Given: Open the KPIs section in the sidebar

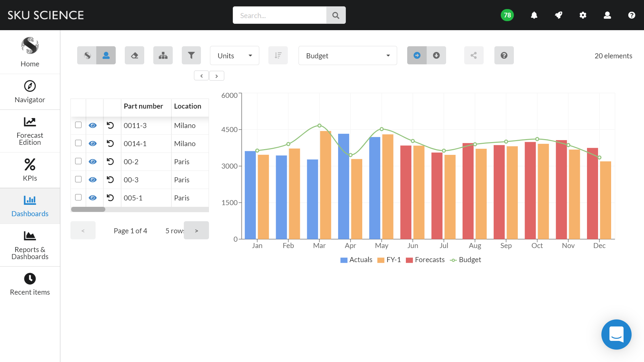Looking at the screenshot, I should [x=30, y=170].
